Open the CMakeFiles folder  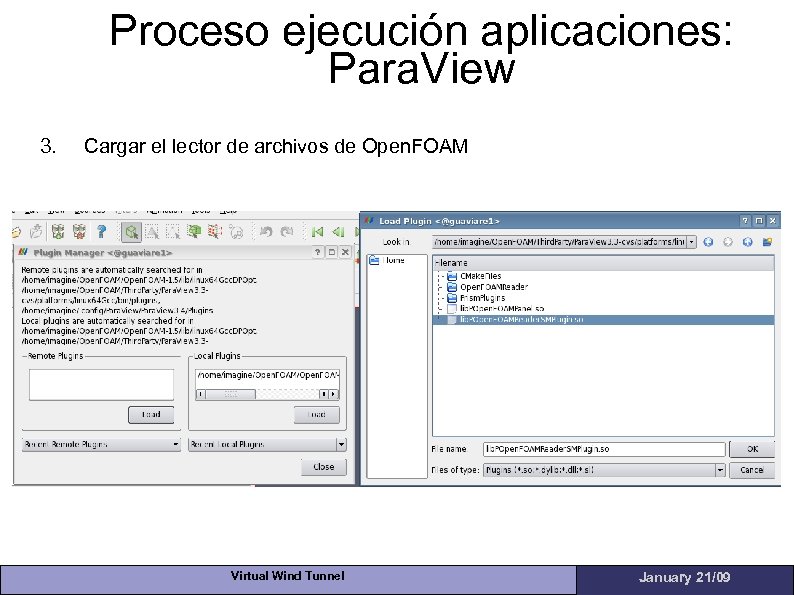click(x=474, y=276)
